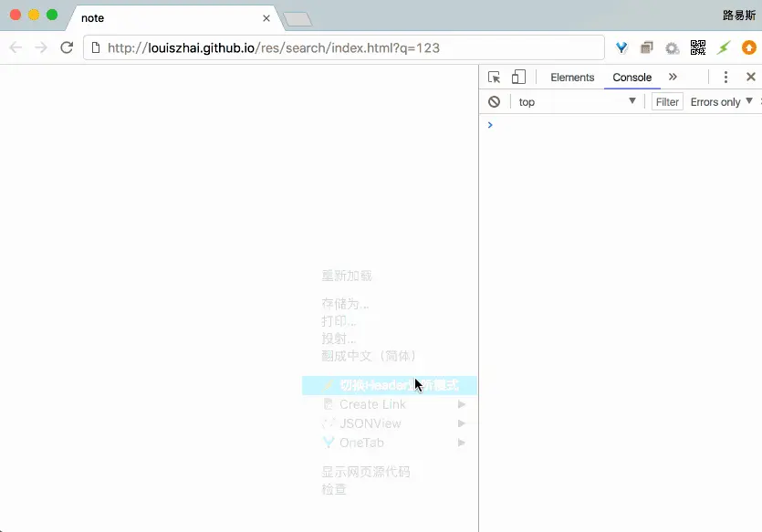This screenshot has width=762, height=532.
Task: Select the 'note' browser tab
Action: (x=92, y=17)
